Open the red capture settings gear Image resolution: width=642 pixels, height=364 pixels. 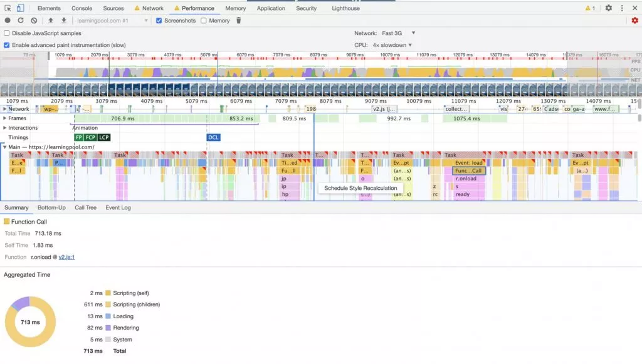click(x=634, y=21)
